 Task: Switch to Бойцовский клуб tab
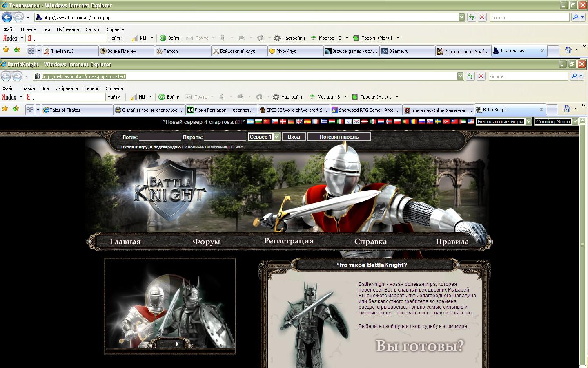tap(239, 51)
